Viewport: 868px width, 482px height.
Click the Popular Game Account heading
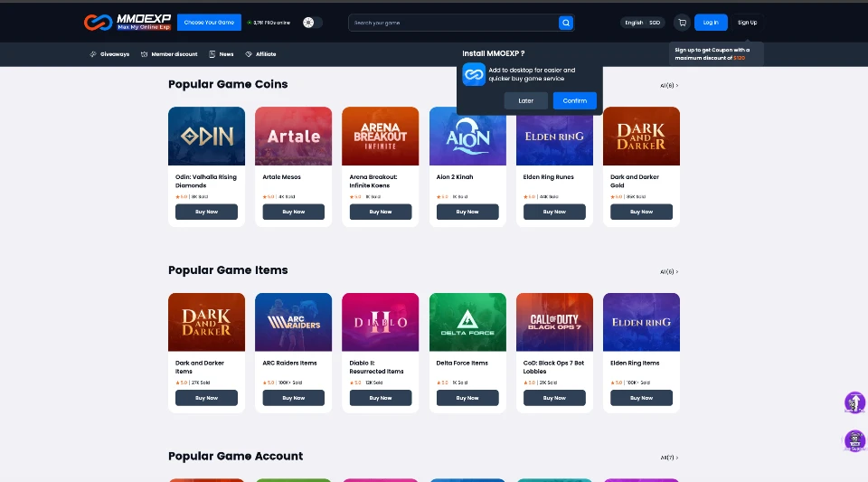click(235, 456)
